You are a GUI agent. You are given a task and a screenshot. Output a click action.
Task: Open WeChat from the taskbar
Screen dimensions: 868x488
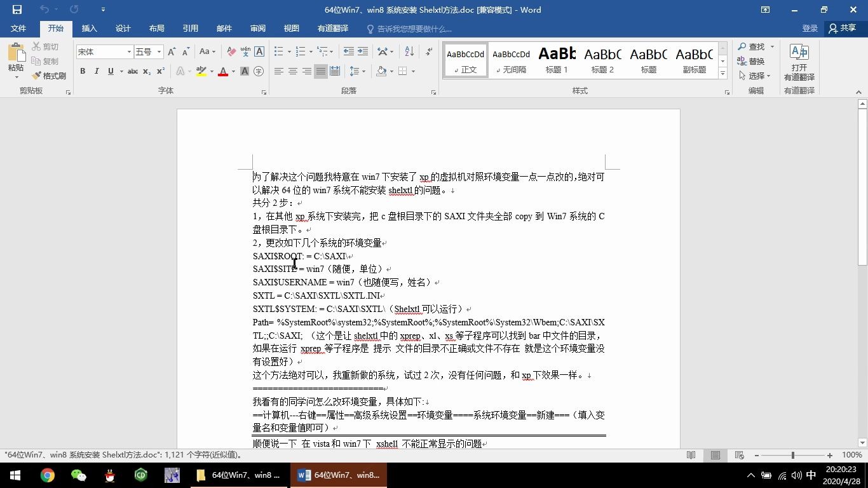pyautogui.click(x=79, y=475)
